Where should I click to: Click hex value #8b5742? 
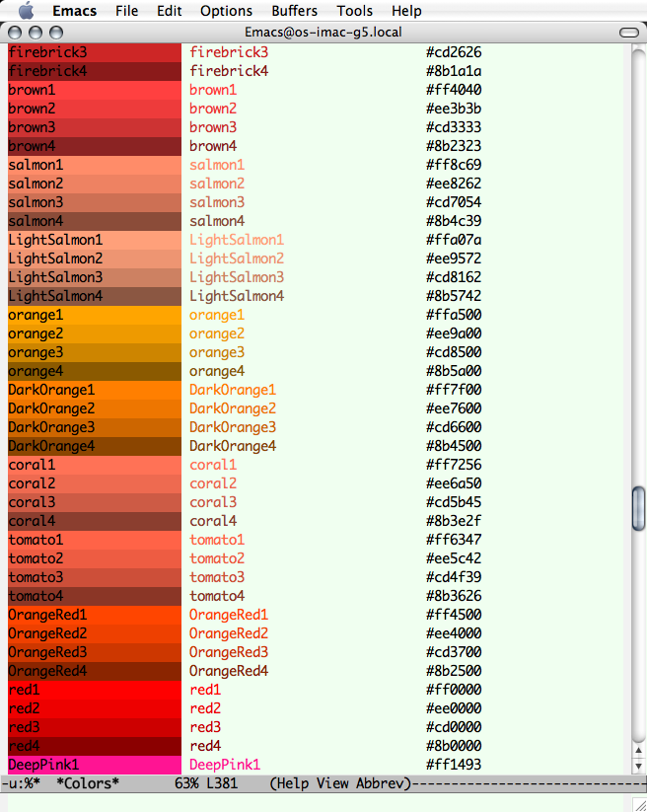click(x=454, y=296)
